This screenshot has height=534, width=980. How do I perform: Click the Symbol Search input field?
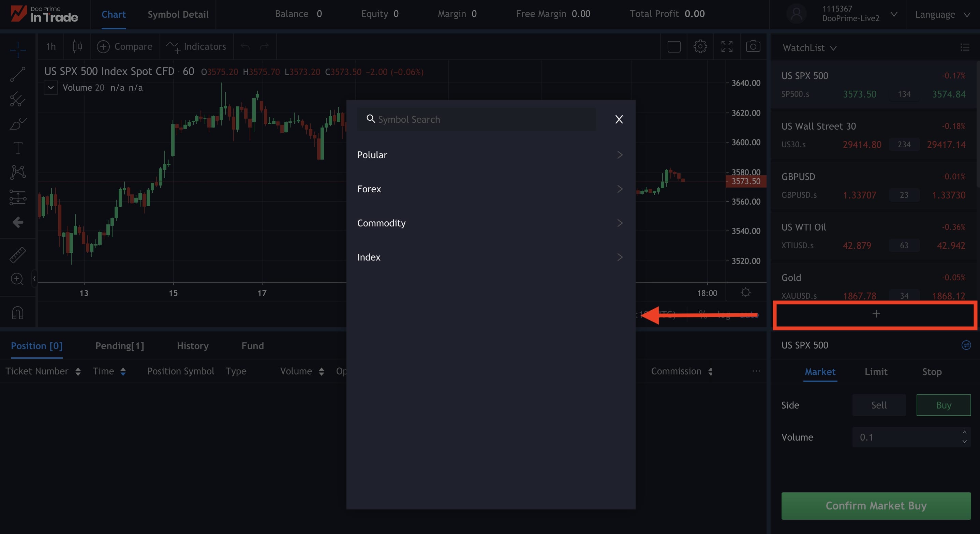pyautogui.click(x=476, y=119)
